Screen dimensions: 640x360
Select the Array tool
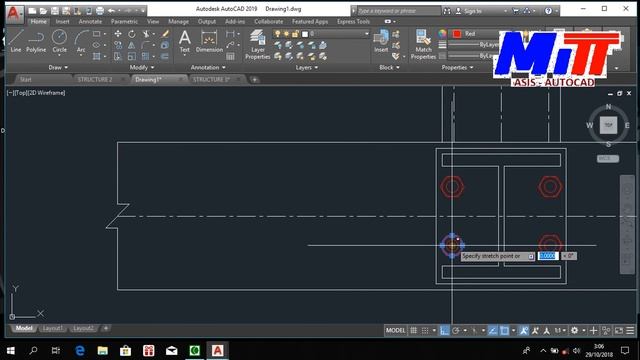145,57
